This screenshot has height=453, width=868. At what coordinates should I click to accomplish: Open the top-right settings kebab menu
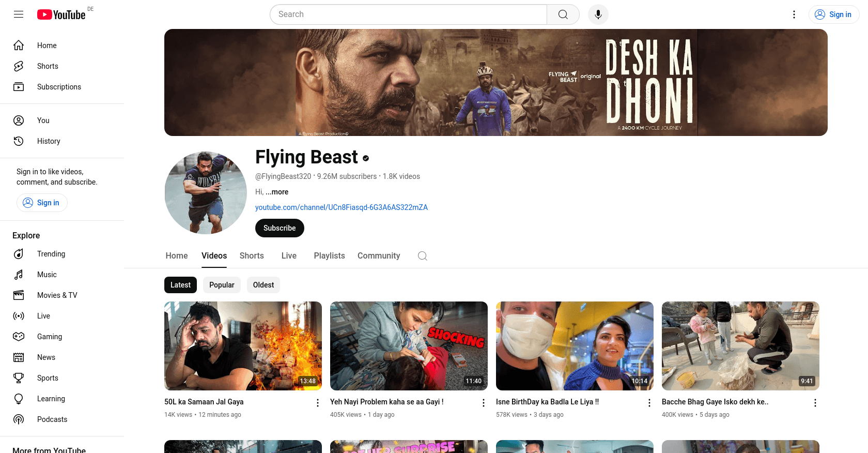(794, 14)
